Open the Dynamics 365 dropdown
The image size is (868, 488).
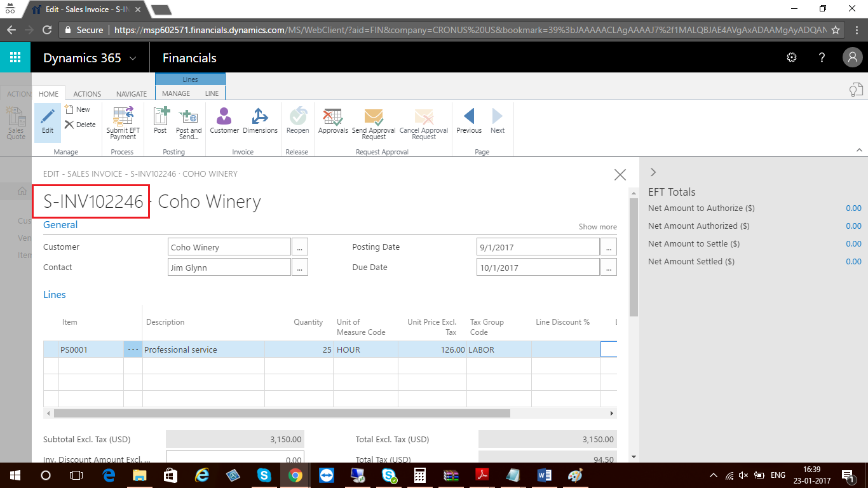(90, 58)
